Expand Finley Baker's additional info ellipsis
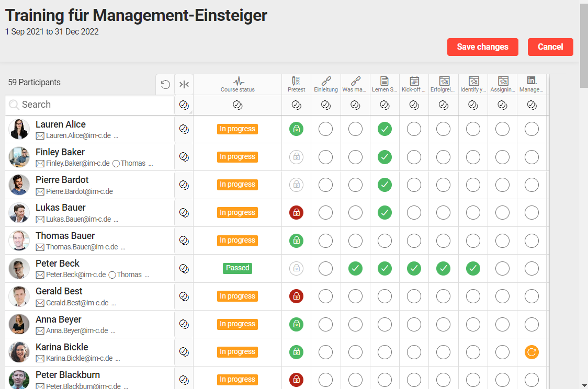 pos(150,163)
